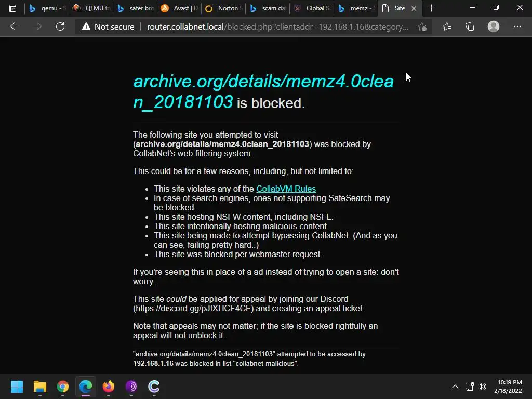Switch to the "memz" search tab
This screenshot has height=399, width=532.
pos(355,8)
